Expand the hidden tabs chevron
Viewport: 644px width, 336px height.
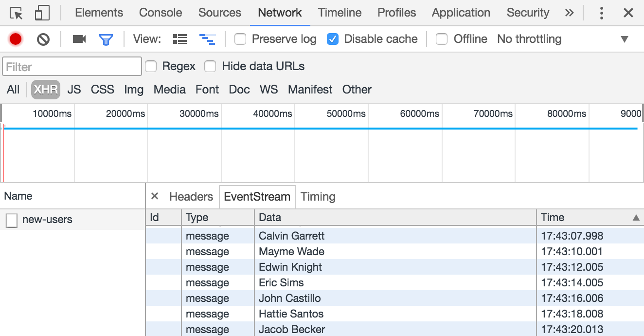pos(569,13)
